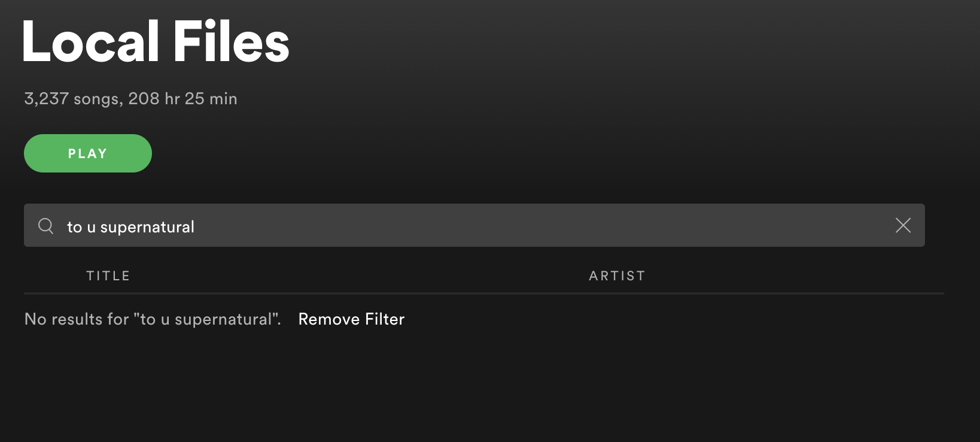Sort songs by the TITLE column
The image size is (980, 442).
click(108, 276)
